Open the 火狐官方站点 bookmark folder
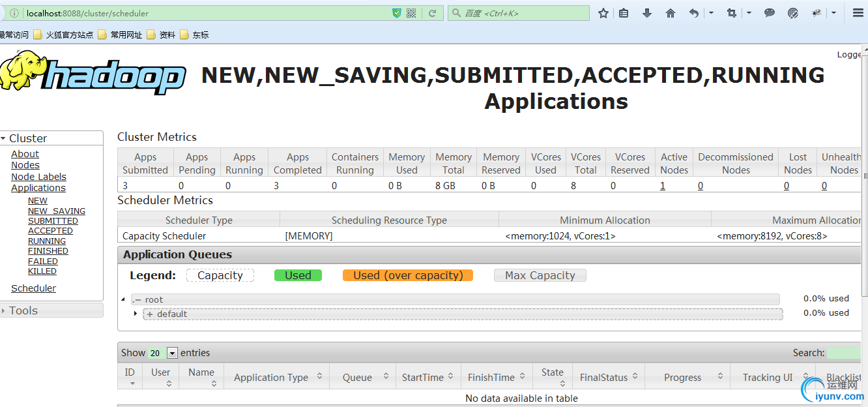The height and width of the screenshot is (407, 868). point(63,35)
